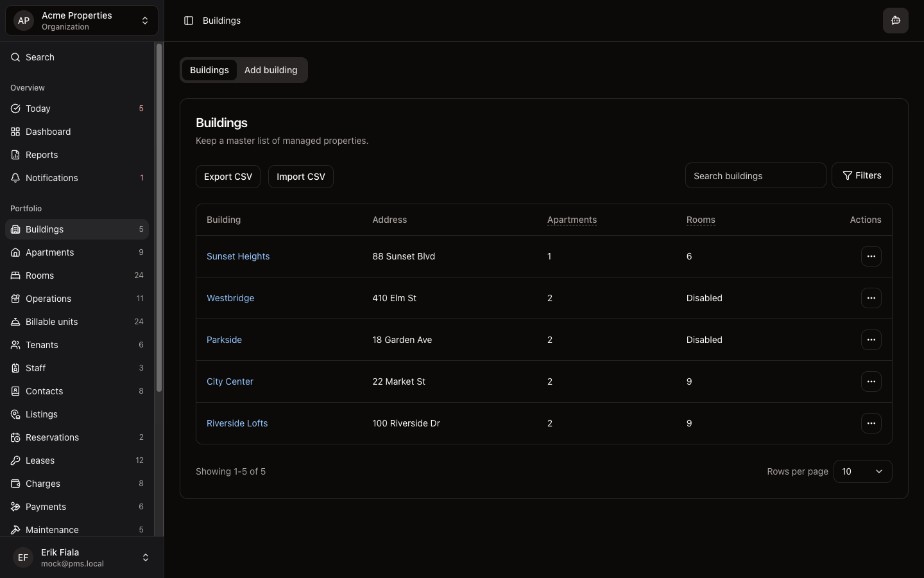This screenshot has width=924, height=578.
Task: Open Parkside row actions ellipsis
Action: [x=871, y=340]
